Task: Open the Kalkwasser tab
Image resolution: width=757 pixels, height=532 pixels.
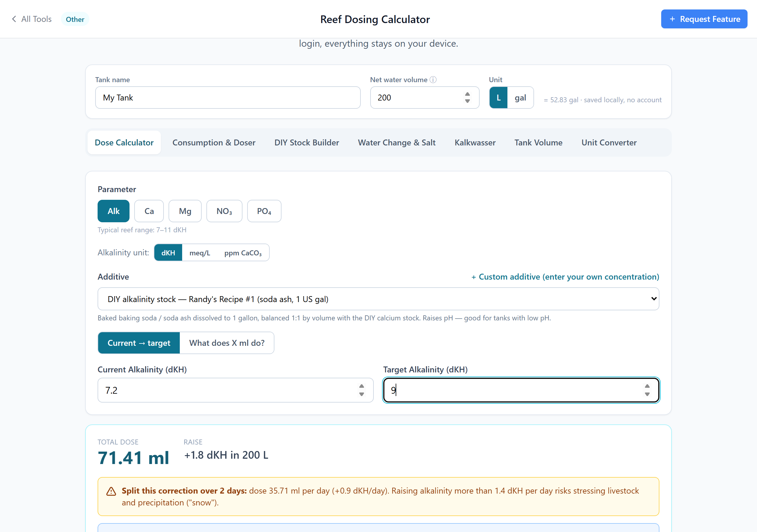Action: pos(475,143)
